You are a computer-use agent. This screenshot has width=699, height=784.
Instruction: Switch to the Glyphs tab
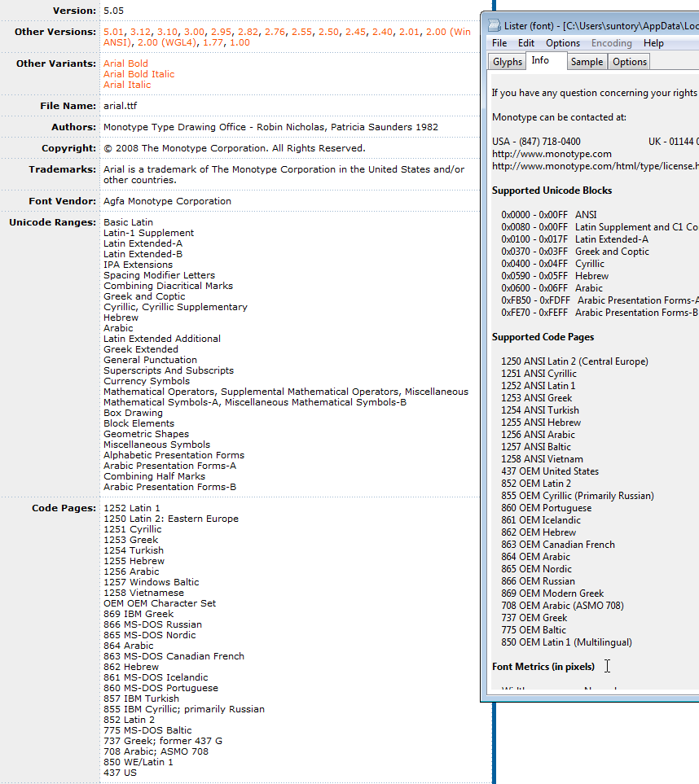click(x=508, y=62)
